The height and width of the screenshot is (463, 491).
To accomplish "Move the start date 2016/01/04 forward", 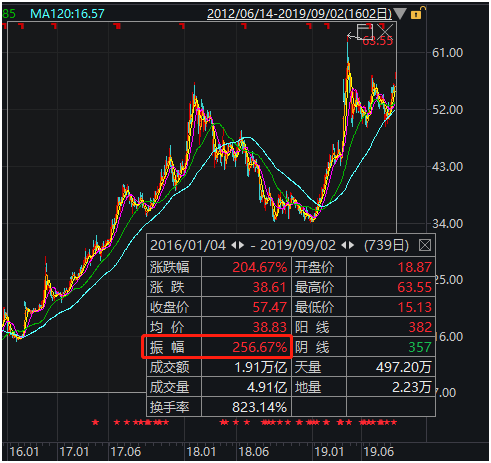I will click(x=241, y=246).
